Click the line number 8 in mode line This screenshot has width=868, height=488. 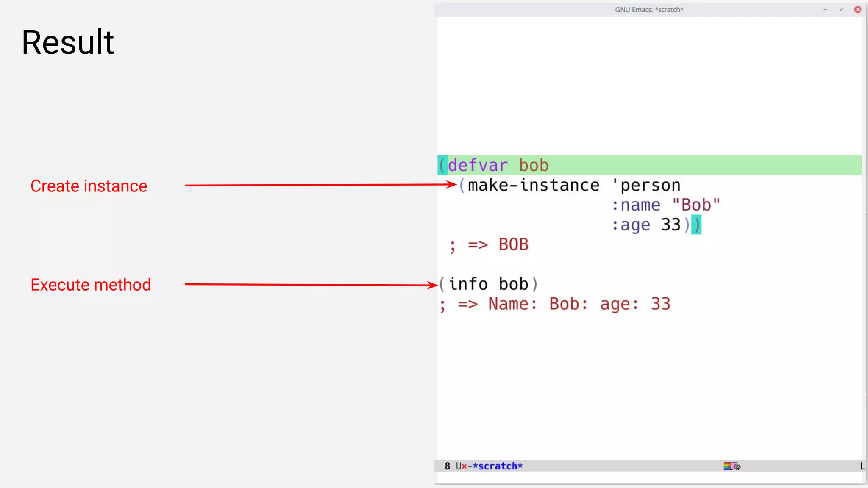pos(448,466)
